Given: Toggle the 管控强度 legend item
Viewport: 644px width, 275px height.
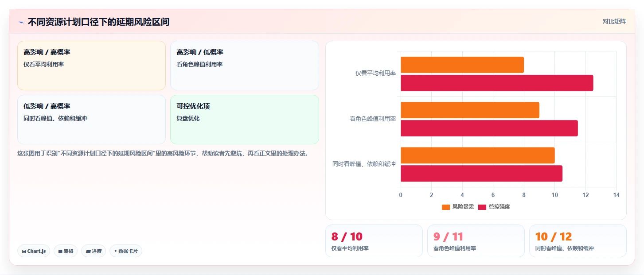Looking at the screenshot, I should click(494, 207).
